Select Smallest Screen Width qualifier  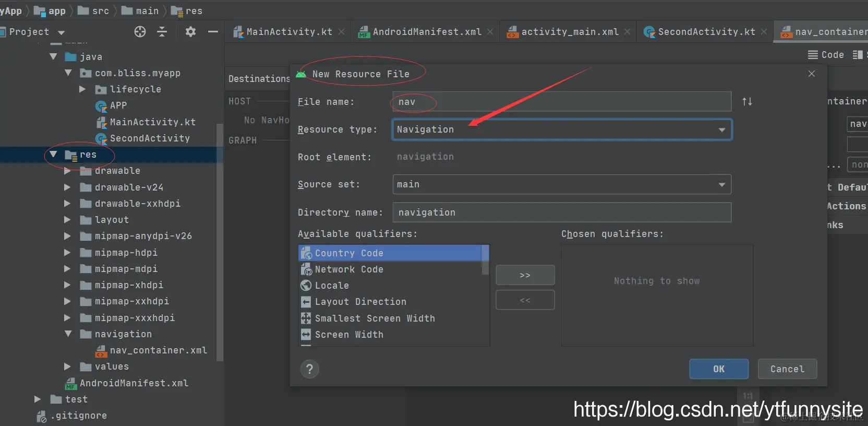[390, 318]
